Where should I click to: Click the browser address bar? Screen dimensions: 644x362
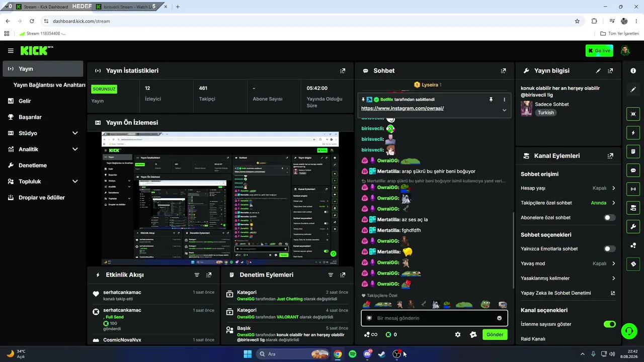[x=307, y=21]
